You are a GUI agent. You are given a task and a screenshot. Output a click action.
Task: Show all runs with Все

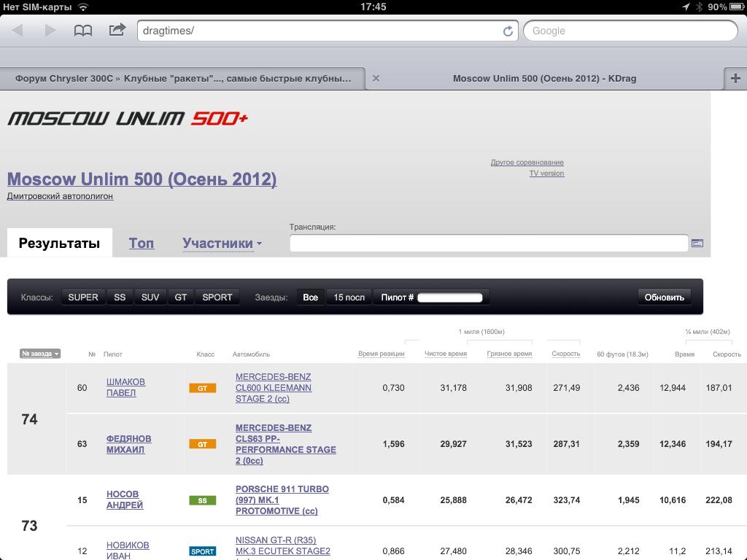310,297
